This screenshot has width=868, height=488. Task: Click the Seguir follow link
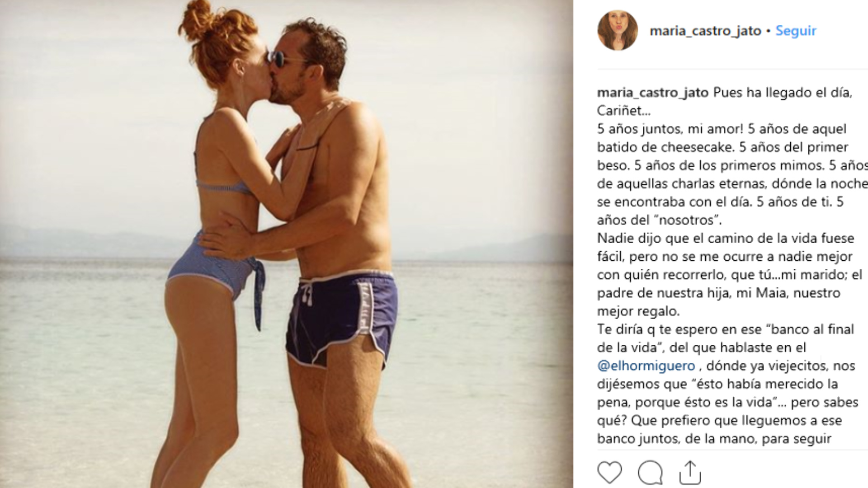796,31
